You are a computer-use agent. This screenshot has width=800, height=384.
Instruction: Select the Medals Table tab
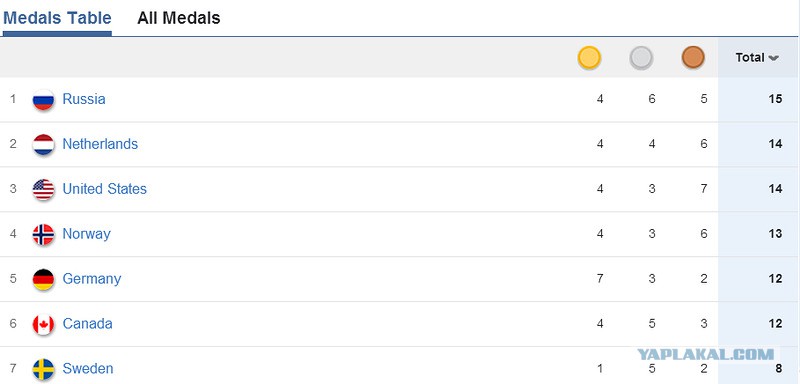[x=57, y=18]
